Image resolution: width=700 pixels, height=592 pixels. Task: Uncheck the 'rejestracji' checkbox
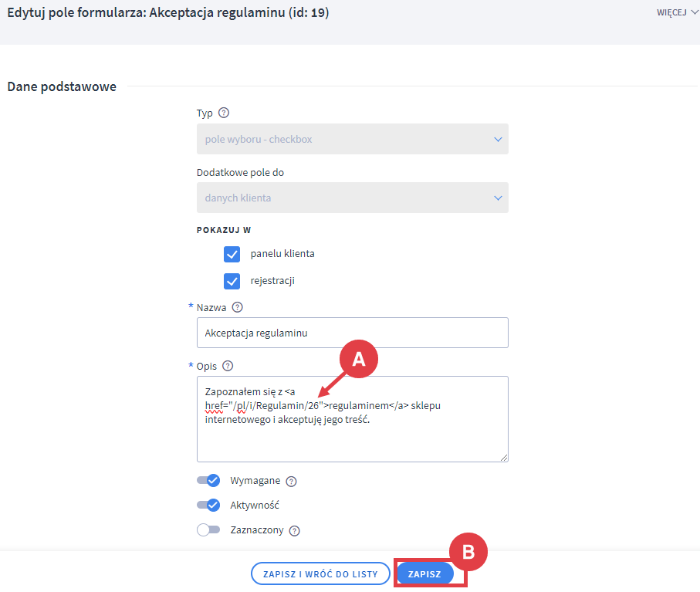tap(232, 281)
